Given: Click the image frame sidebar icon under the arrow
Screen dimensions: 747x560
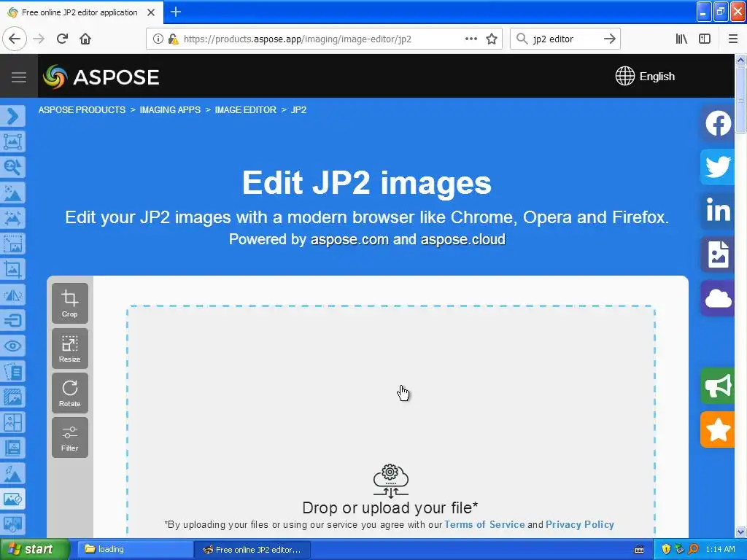Looking at the screenshot, I should click(x=13, y=141).
